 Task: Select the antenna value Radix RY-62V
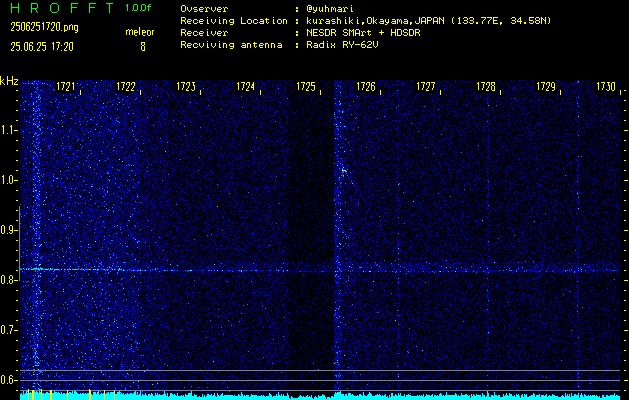coord(342,45)
